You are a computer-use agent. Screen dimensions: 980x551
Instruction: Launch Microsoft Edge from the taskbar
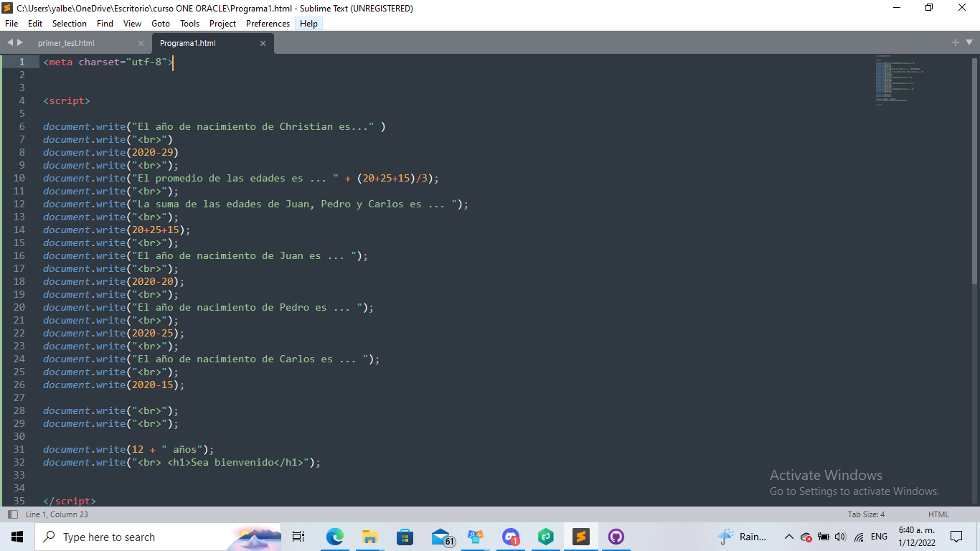334,537
